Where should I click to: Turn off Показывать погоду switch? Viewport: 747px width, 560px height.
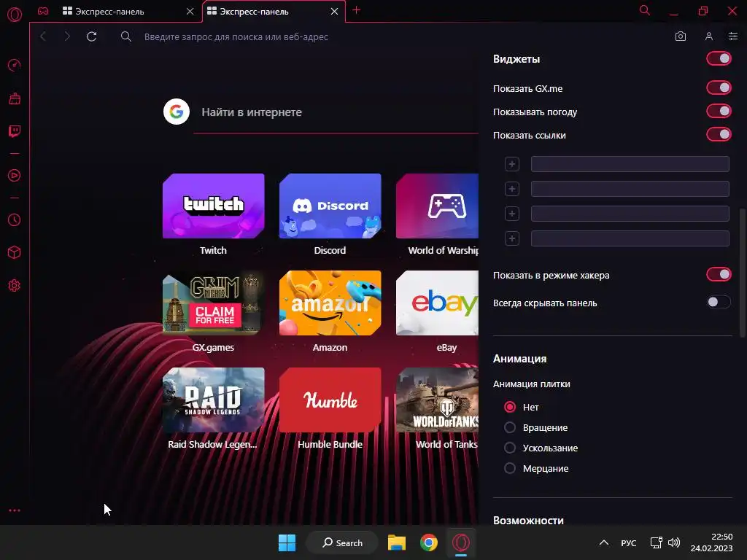719,111
